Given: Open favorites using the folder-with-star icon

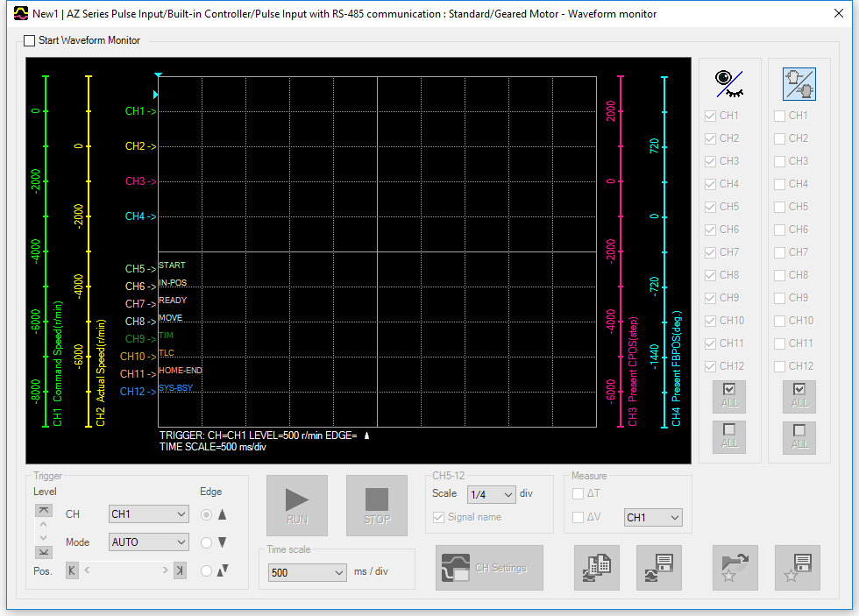Looking at the screenshot, I should pyautogui.click(x=735, y=567).
